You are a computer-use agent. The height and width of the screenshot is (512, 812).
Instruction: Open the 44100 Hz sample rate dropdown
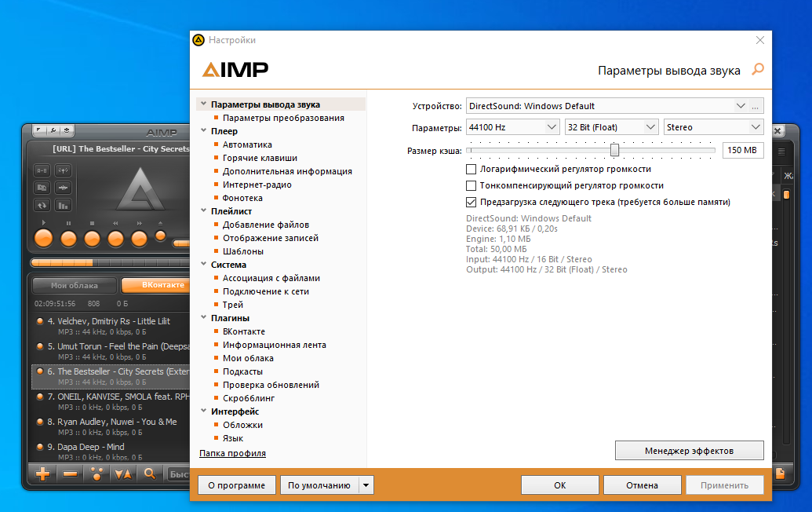552,127
